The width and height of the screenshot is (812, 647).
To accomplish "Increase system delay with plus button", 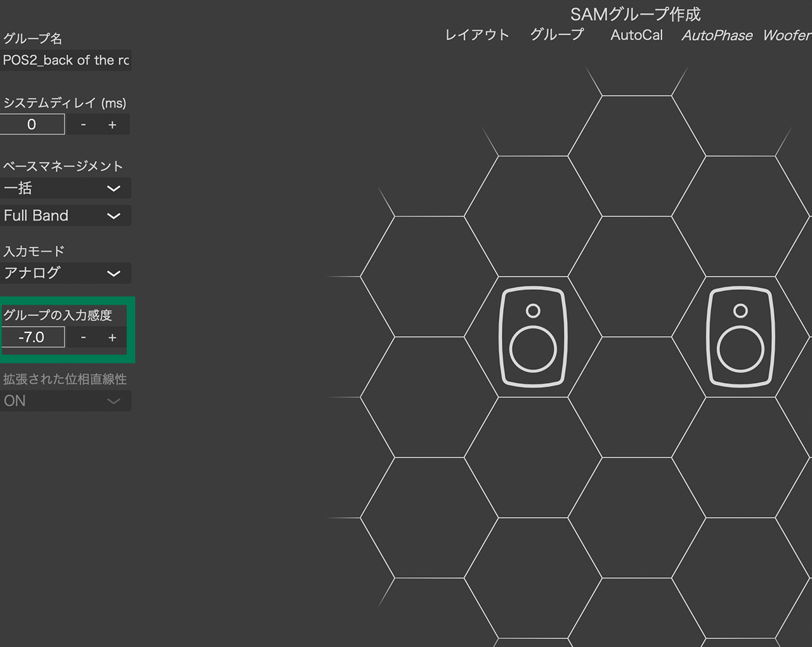I will [112, 124].
